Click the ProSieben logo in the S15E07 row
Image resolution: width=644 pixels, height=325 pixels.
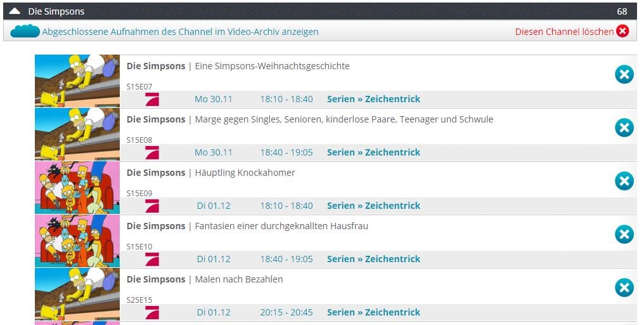(152, 99)
